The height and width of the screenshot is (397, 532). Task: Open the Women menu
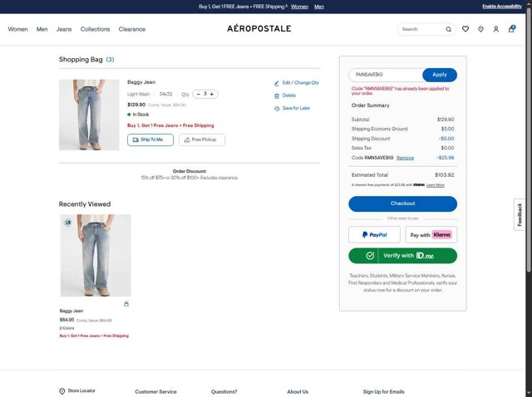pyautogui.click(x=18, y=29)
